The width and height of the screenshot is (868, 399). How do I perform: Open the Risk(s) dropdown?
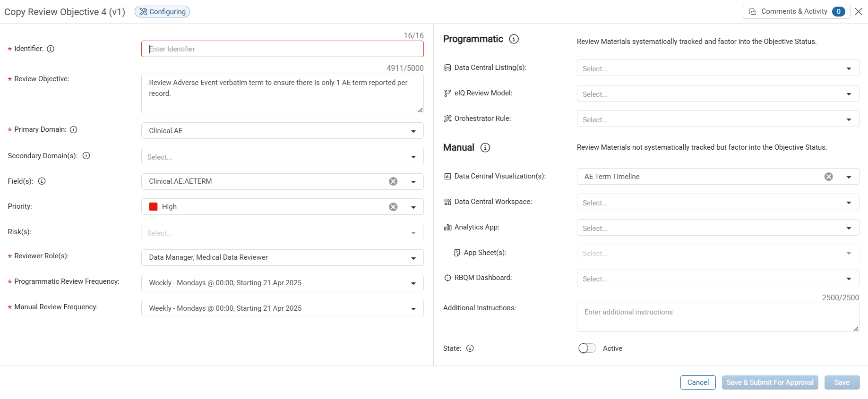click(283, 232)
